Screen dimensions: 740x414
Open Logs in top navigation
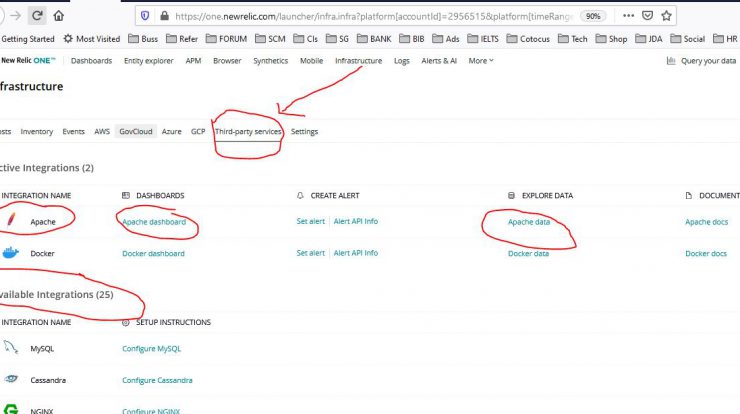point(402,60)
